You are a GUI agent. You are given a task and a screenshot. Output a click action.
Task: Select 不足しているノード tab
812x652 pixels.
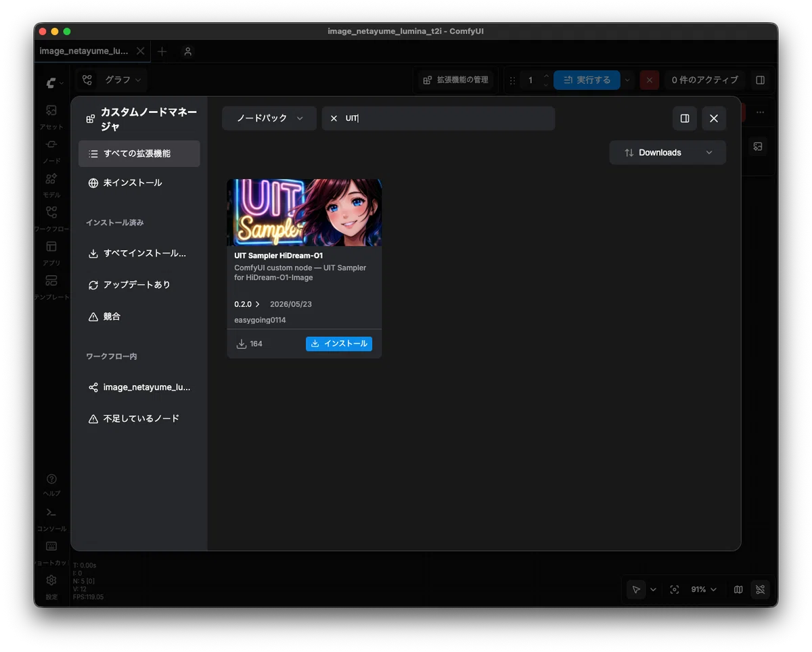tap(139, 419)
